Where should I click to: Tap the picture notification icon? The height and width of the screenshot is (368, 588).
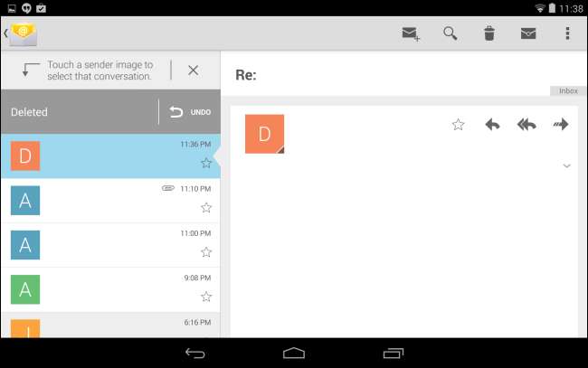coord(12,8)
